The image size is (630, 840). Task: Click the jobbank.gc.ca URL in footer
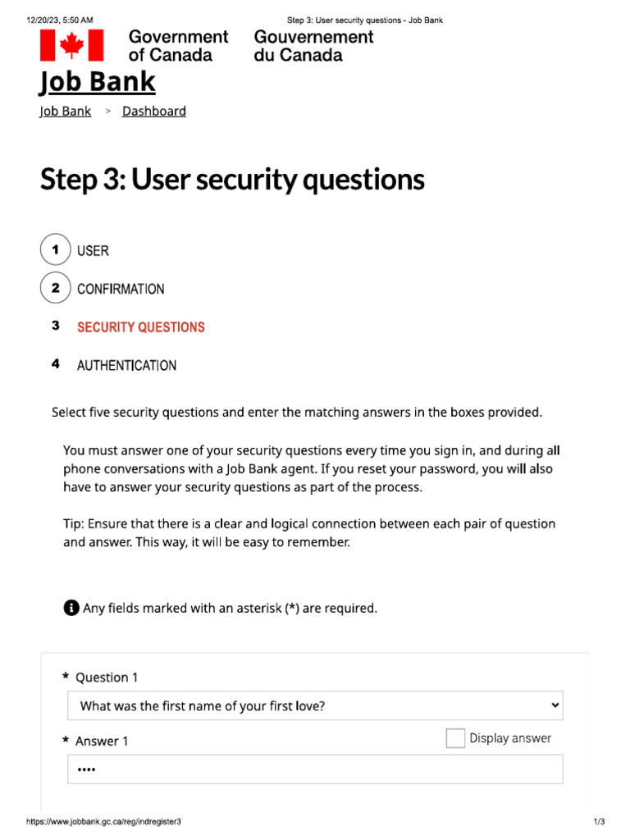coord(103,822)
